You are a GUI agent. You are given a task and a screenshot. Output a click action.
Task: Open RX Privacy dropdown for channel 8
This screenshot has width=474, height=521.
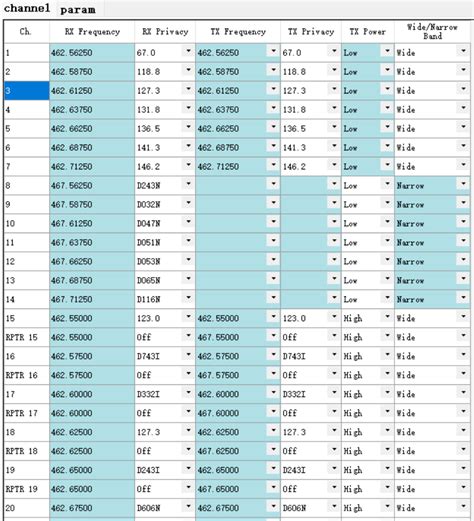coord(188,184)
